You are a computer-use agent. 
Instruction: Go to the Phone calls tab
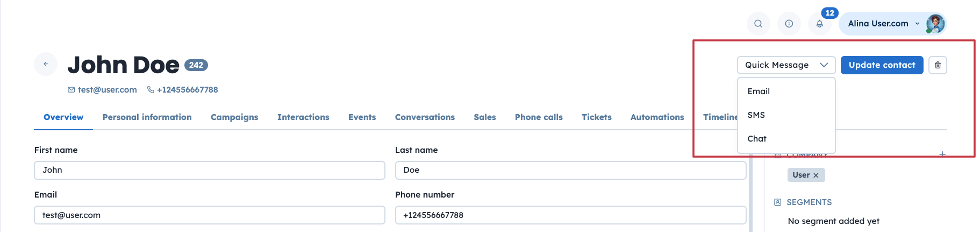[x=539, y=117]
